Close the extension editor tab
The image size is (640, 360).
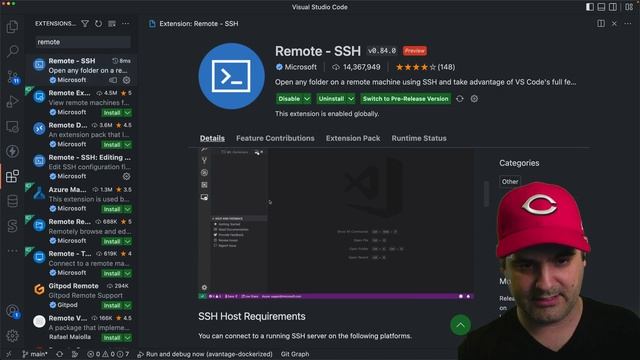tap(614, 24)
